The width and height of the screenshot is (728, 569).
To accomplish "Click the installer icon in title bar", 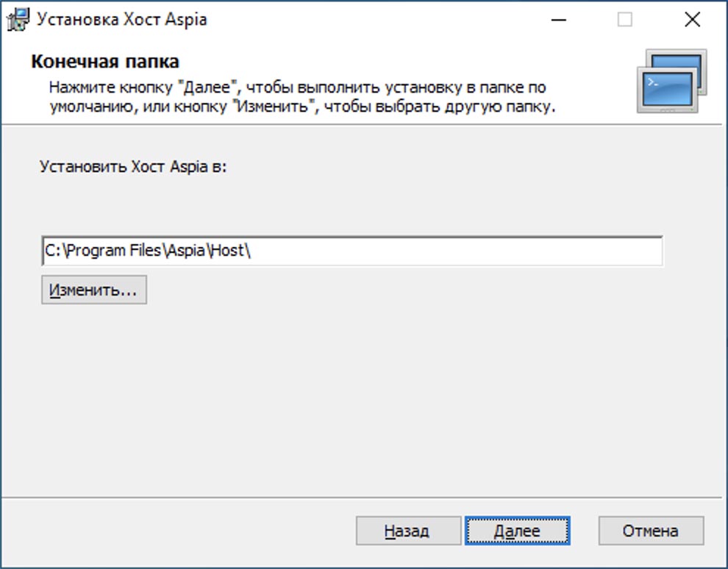I will 18,20.
